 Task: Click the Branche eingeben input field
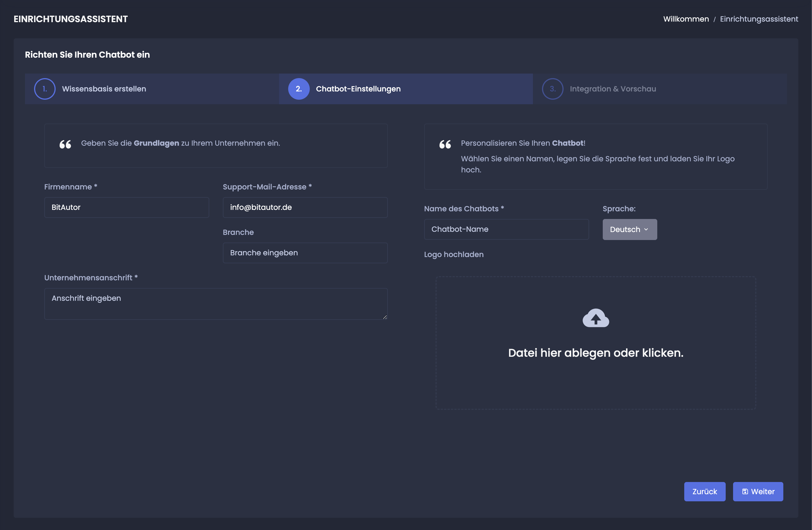(x=305, y=253)
